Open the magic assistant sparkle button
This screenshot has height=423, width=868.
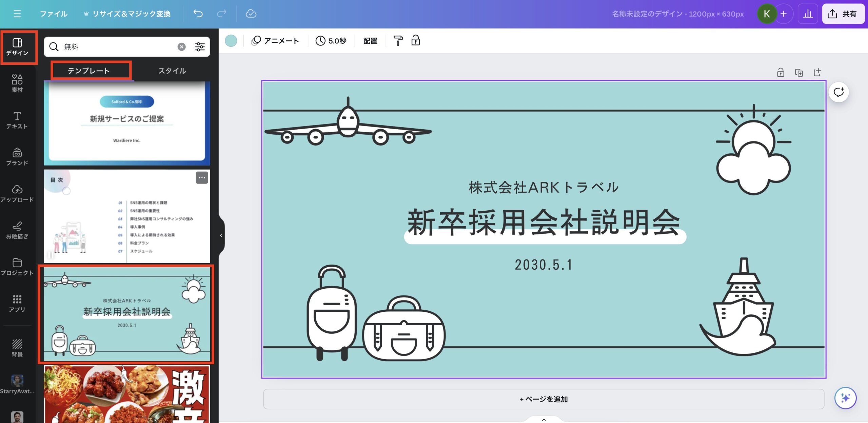point(846,398)
